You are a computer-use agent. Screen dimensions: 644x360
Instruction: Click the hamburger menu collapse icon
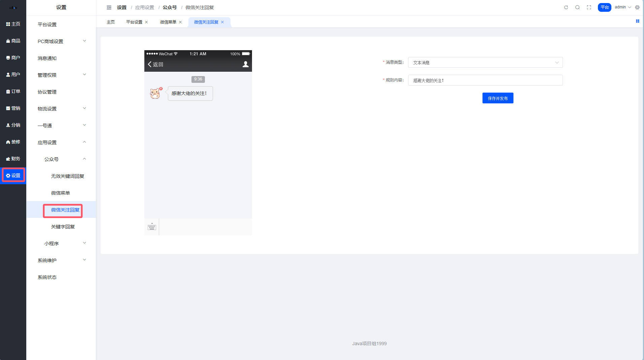click(x=109, y=7)
